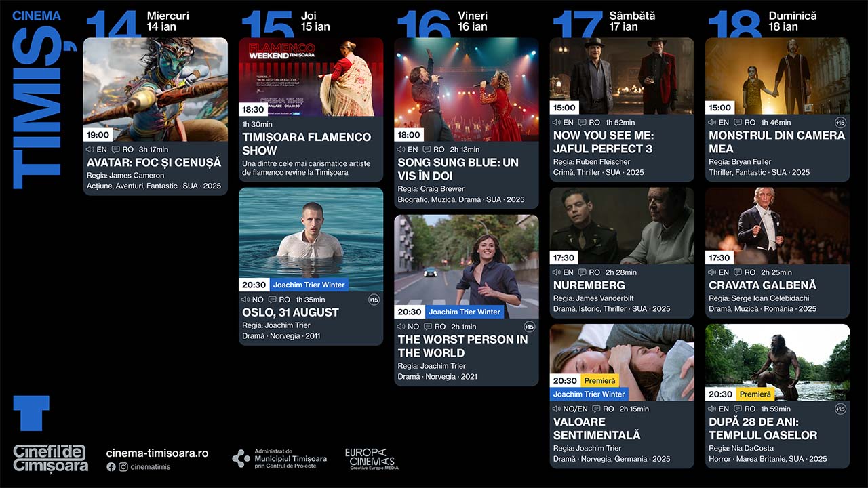Click the subtitle icon on Now You See Me card
868x488 pixels.
[x=583, y=123]
